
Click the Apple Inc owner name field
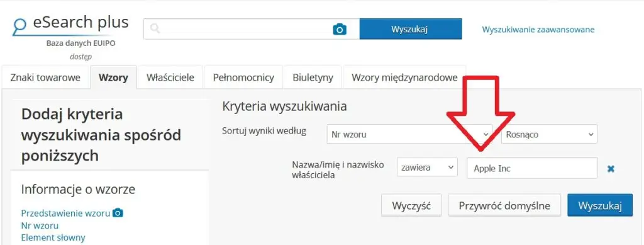click(x=532, y=168)
